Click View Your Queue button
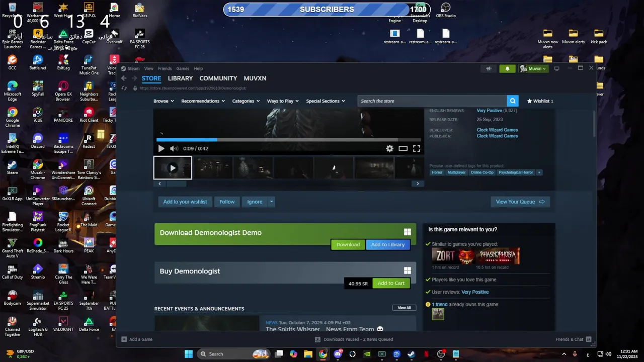Viewport: 644px width, 362px height. click(520, 202)
